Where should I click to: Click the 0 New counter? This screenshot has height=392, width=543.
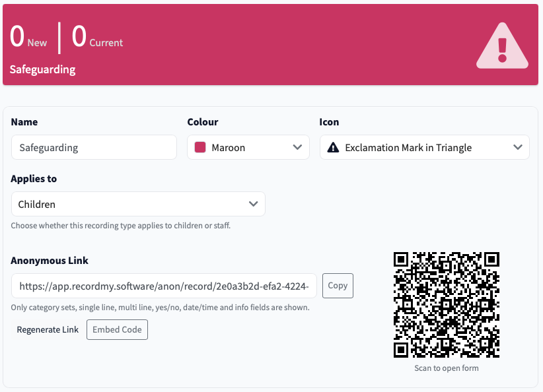[28, 36]
